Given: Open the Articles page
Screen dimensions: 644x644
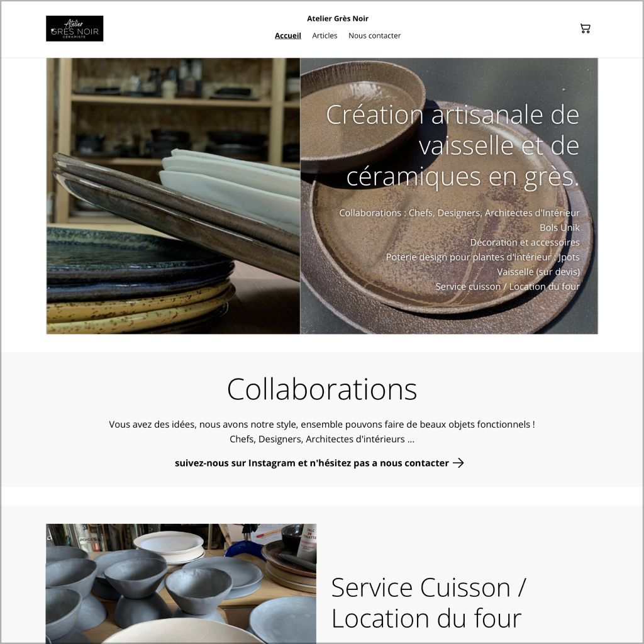Looking at the screenshot, I should click(325, 36).
